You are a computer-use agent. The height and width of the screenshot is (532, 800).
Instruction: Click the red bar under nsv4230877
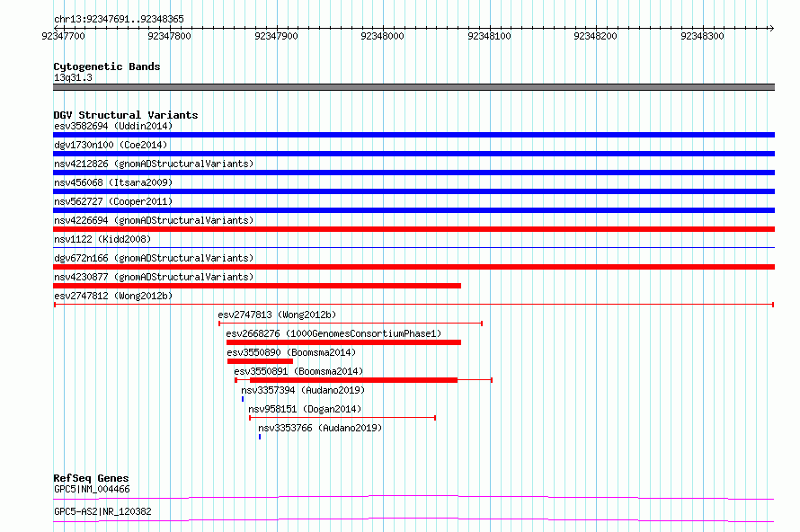257,286
